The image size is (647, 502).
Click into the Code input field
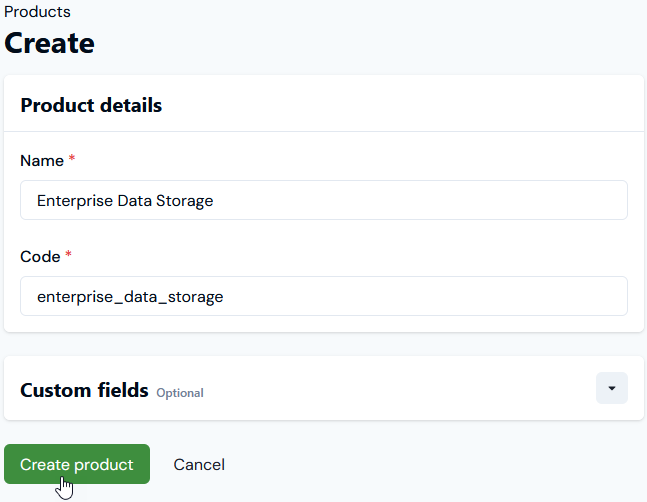click(x=323, y=296)
